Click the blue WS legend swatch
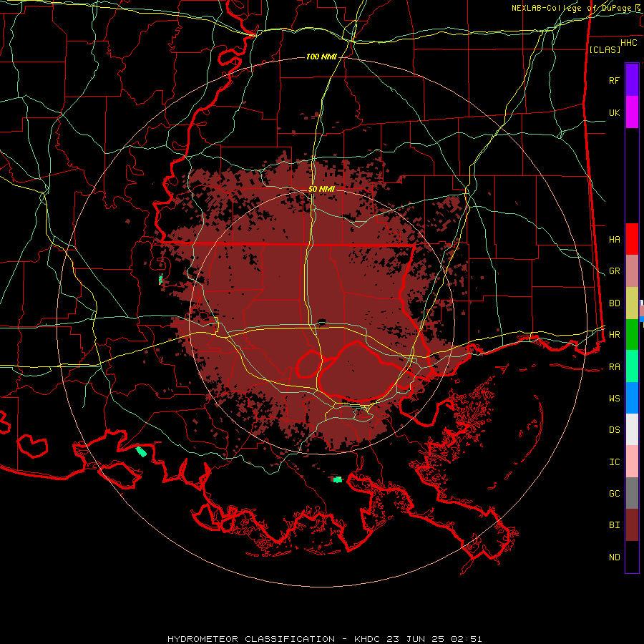The image size is (644, 644). 632,398
